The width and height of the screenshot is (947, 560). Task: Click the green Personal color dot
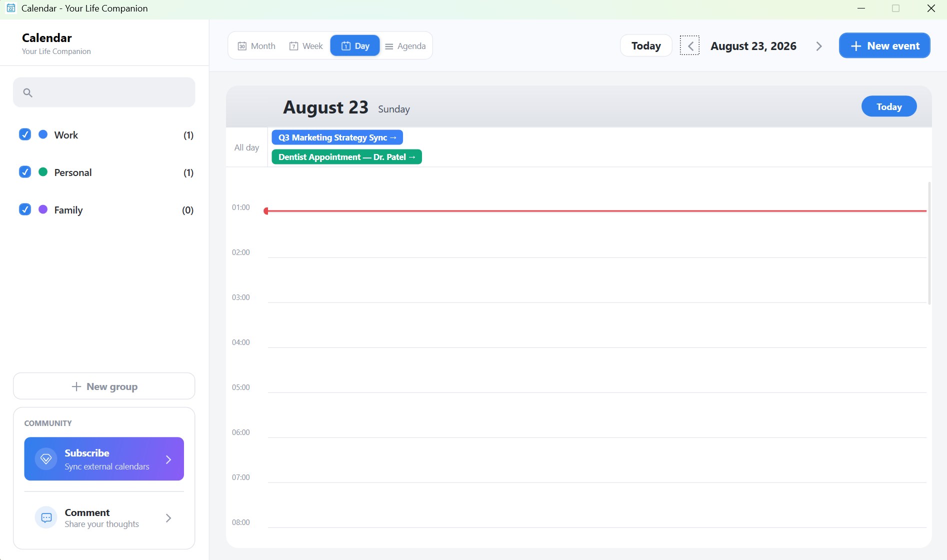43,172
